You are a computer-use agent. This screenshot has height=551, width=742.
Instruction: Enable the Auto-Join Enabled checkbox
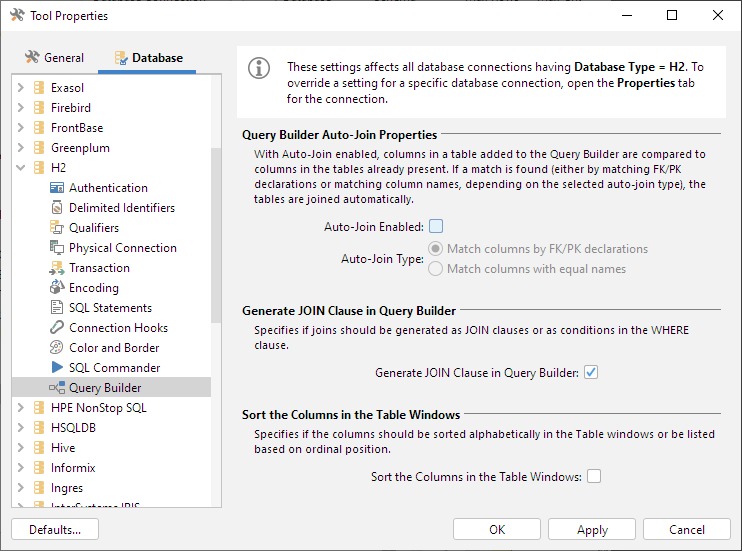click(436, 227)
